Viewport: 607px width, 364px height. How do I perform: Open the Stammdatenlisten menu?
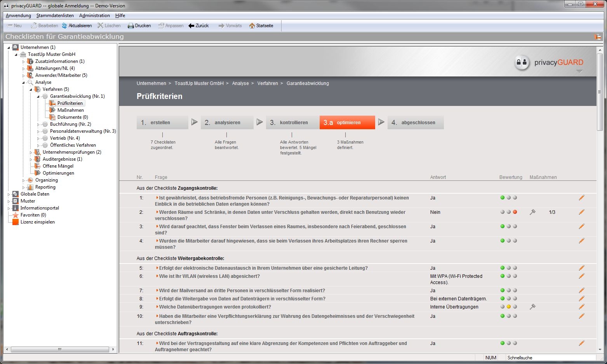click(x=55, y=16)
